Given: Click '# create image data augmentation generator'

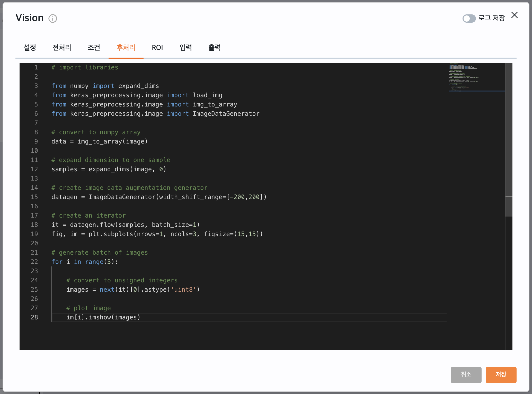Looking at the screenshot, I should [129, 188].
